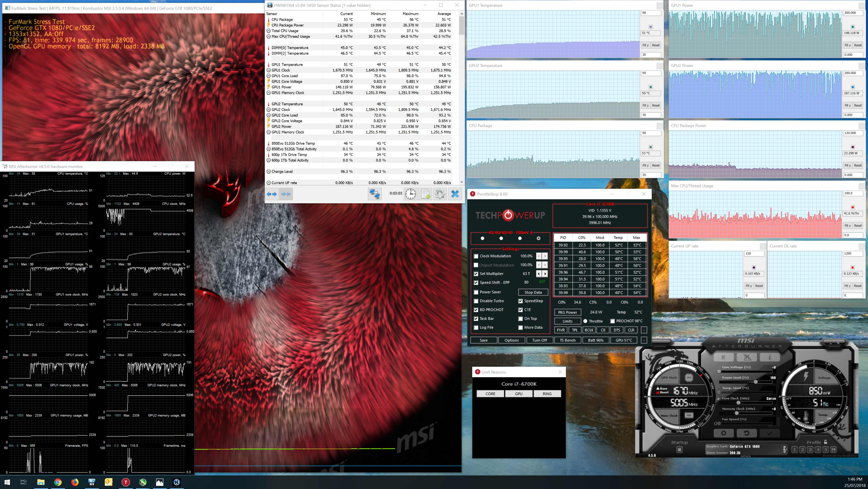Uncheck BD PROCHOT in ThrottleStop

click(476, 310)
